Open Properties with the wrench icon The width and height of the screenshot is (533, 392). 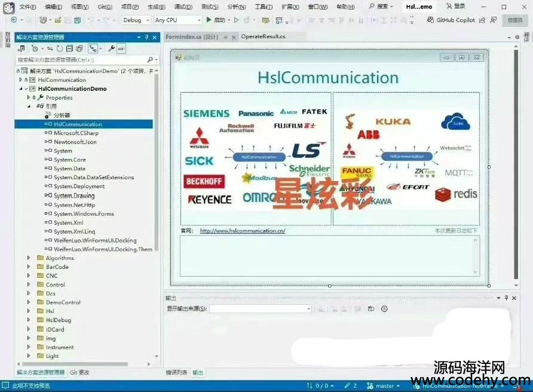pos(111,48)
